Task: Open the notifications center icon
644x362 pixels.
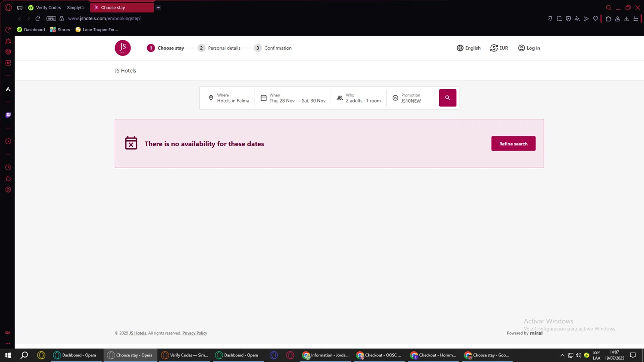Action: 633,355
